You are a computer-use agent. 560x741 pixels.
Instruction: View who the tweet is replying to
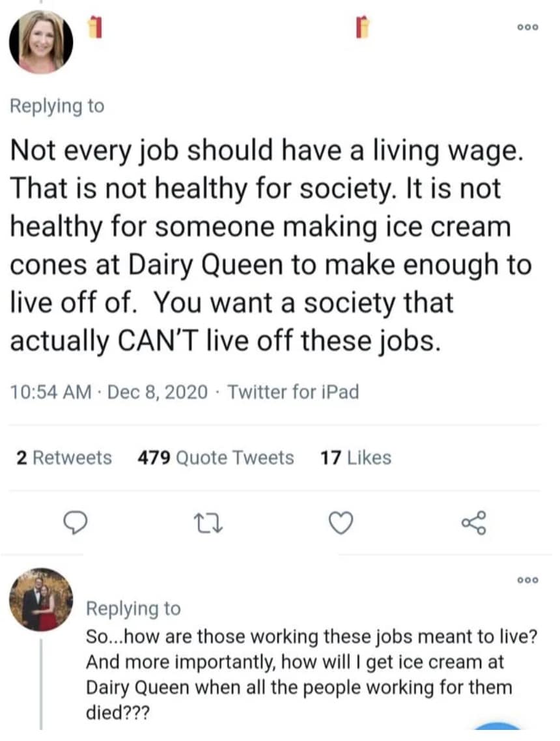pyautogui.click(x=57, y=106)
